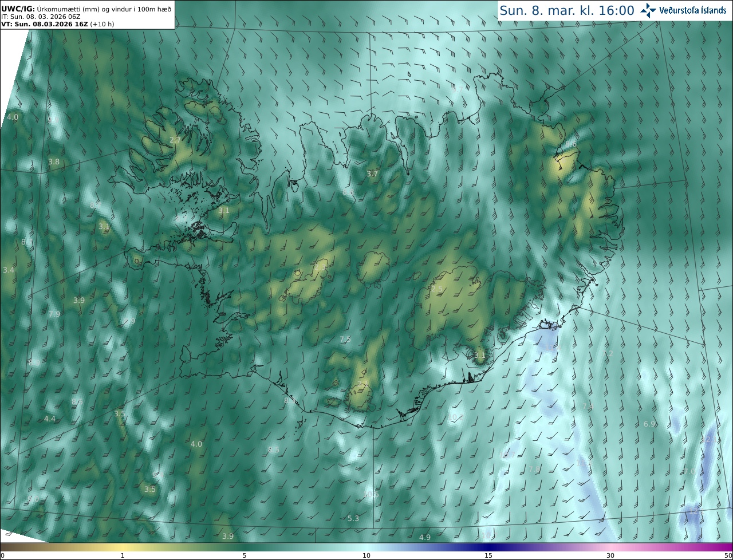Viewport: 733px width, 560px height.
Task: Click the "3.8" value on the map
Action: [x=53, y=161]
